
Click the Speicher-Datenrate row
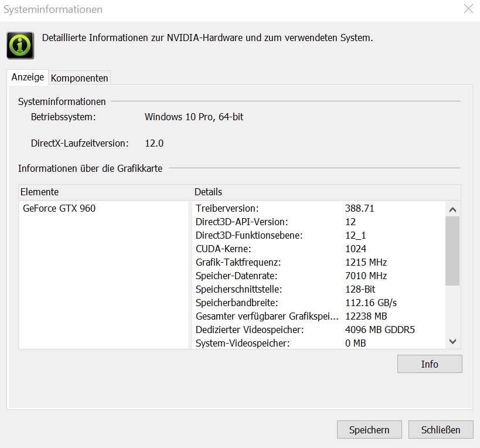[319, 276]
